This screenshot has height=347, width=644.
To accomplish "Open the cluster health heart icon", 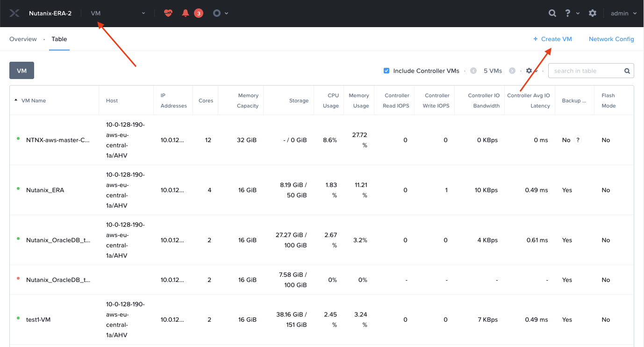I will pos(168,13).
